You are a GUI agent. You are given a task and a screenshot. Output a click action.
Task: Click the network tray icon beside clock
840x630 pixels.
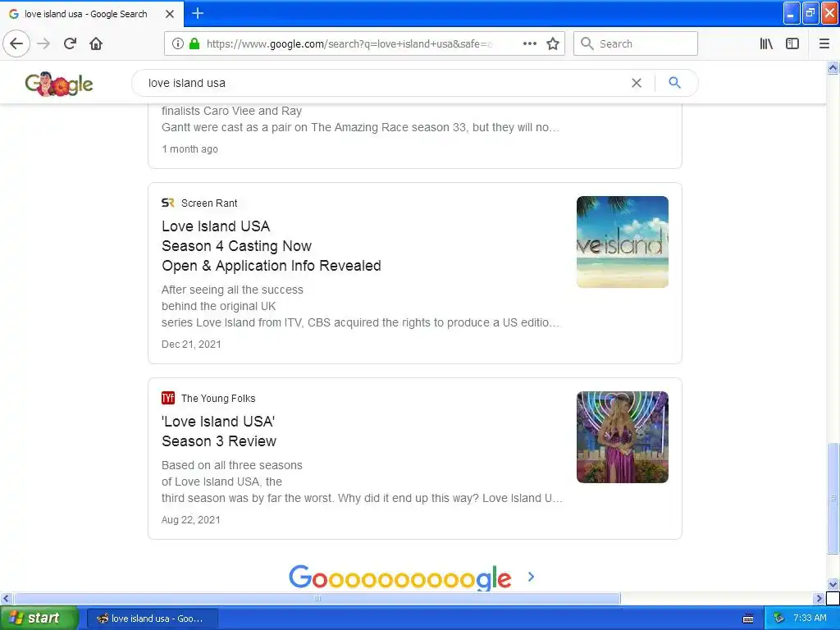(x=779, y=619)
